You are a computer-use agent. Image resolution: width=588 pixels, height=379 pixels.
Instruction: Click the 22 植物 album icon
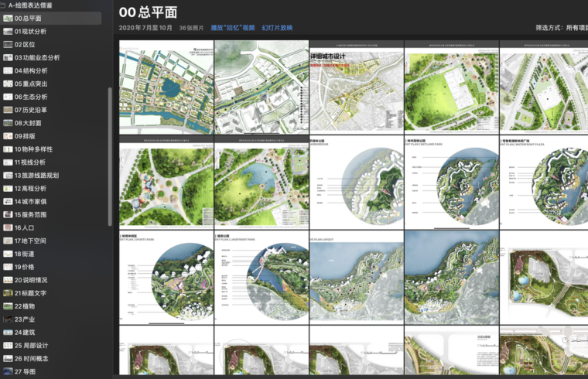(x=8, y=306)
